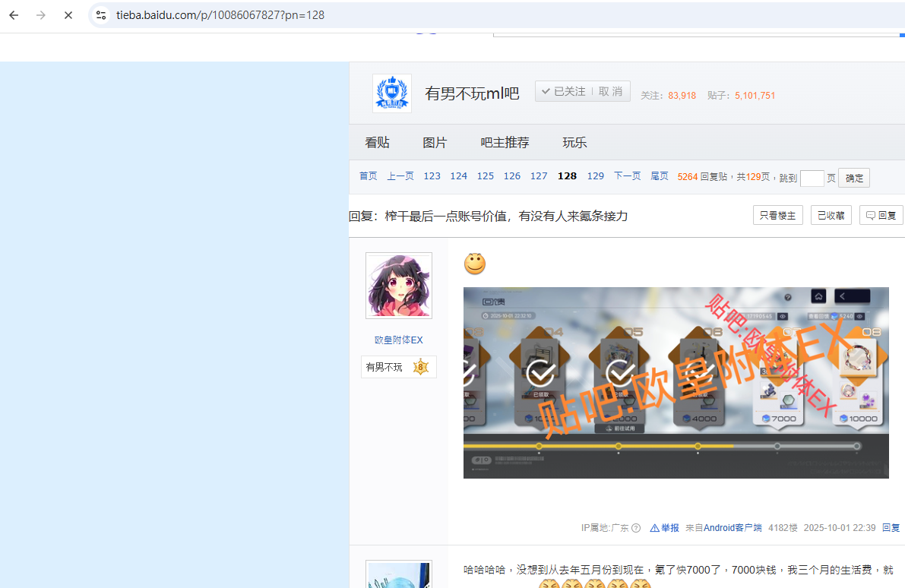This screenshot has height=588, width=905.
Task: Click the page number jump input
Action: tap(812, 178)
